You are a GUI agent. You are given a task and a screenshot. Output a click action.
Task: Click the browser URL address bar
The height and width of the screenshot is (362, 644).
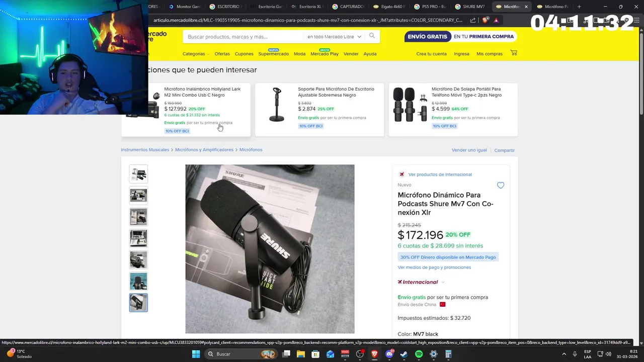tap(308, 20)
